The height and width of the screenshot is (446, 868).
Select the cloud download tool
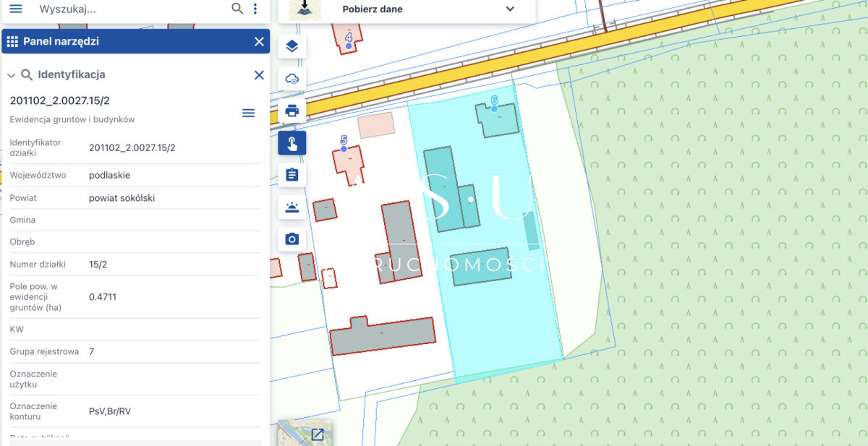pyautogui.click(x=292, y=79)
